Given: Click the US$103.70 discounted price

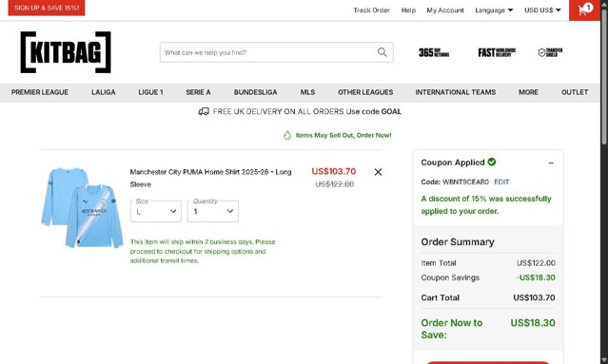Looking at the screenshot, I should (x=333, y=171).
